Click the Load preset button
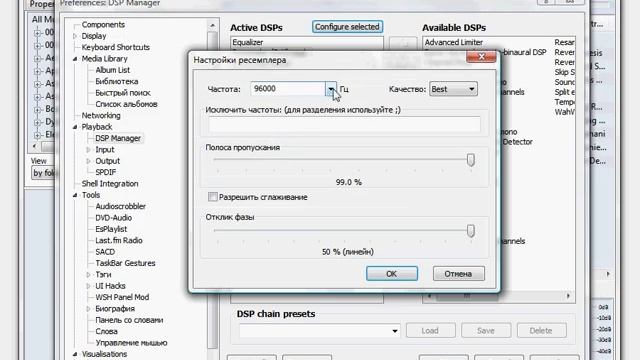The height and width of the screenshot is (360, 640). pyautogui.click(x=431, y=331)
